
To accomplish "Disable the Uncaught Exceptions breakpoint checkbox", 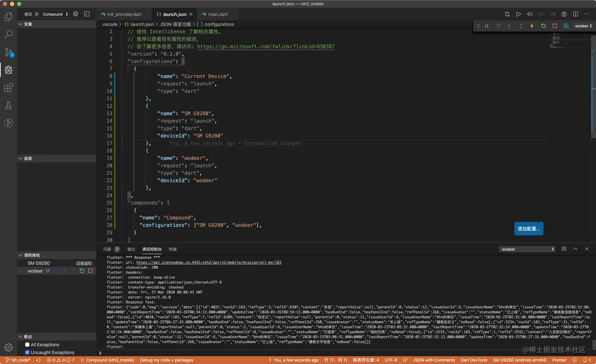I will point(27,353).
